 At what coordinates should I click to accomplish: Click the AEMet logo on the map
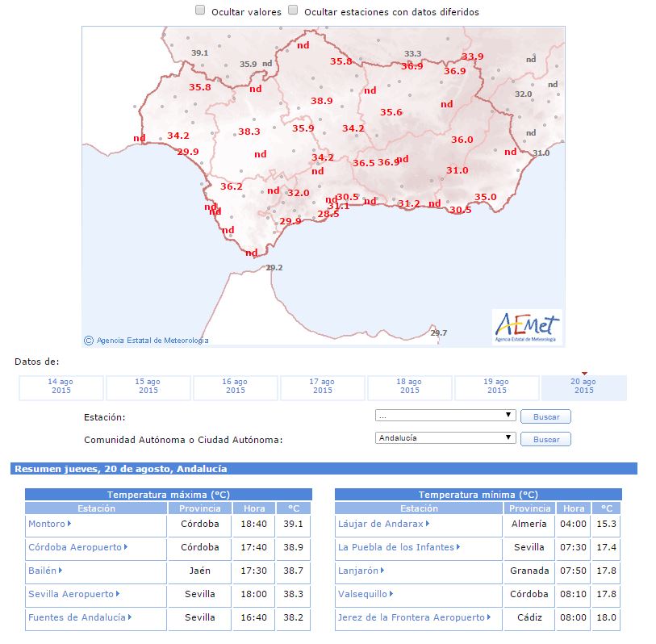click(527, 328)
